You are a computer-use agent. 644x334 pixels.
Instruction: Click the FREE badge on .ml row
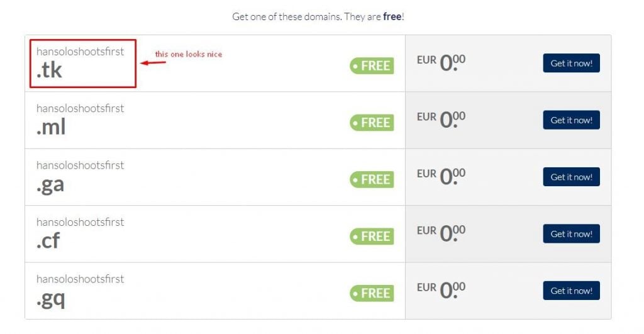point(372,123)
